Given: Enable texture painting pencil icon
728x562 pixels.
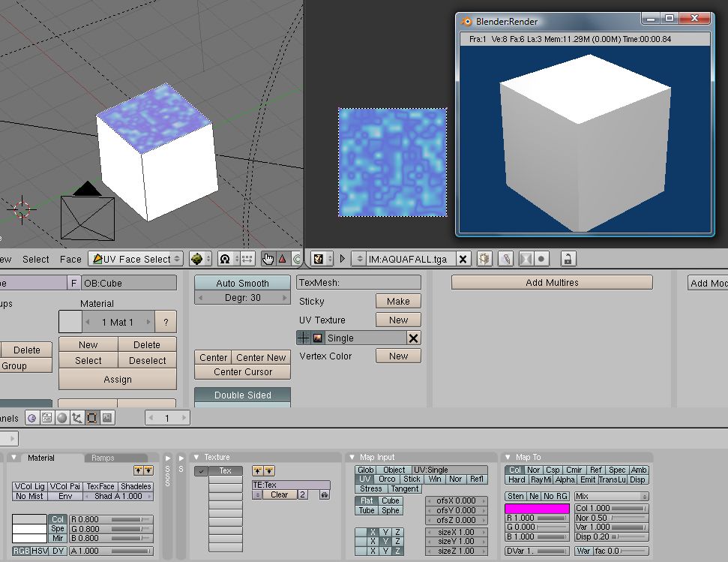Looking at the screenshot, I should tap(505, 259).
